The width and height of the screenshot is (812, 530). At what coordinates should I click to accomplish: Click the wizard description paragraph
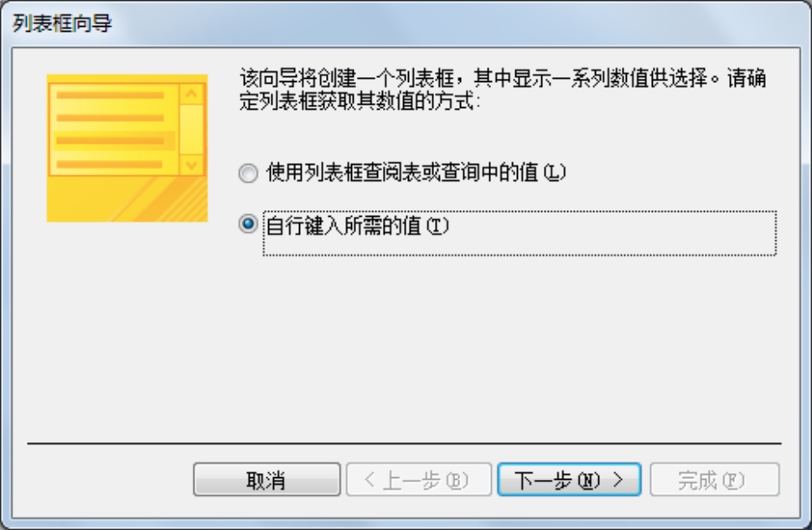(x=502, y=90)
